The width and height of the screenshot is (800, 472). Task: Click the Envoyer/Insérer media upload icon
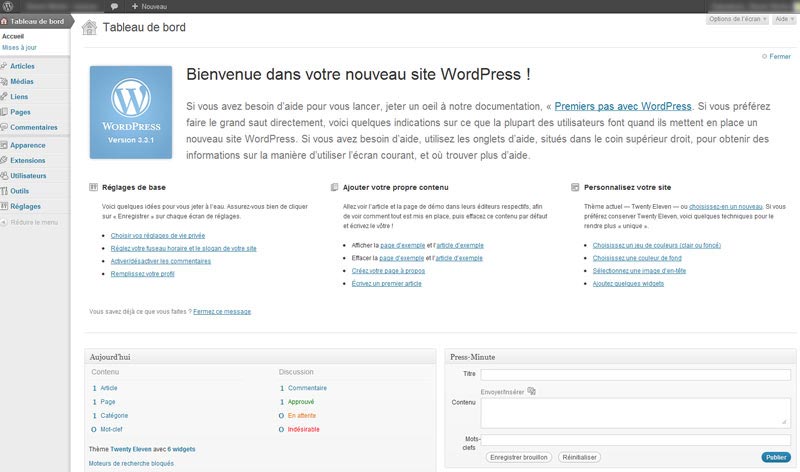click(531, 391)
